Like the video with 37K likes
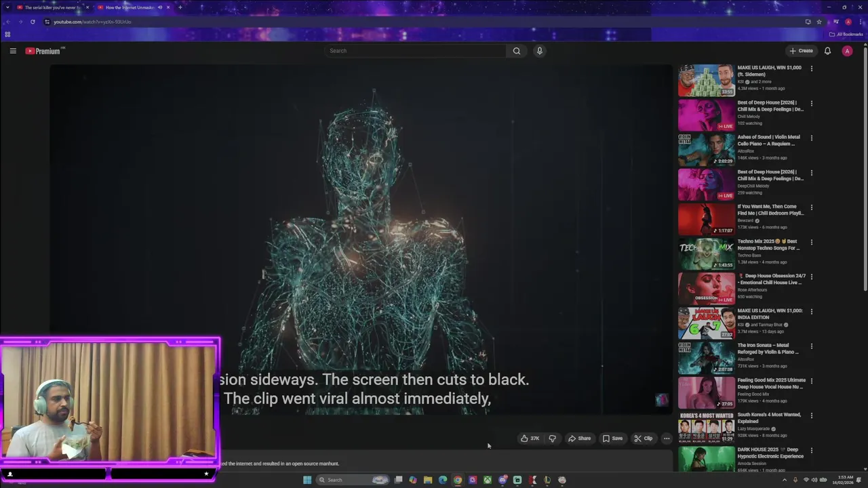This screenshot has height=488, width=868. 530,439
